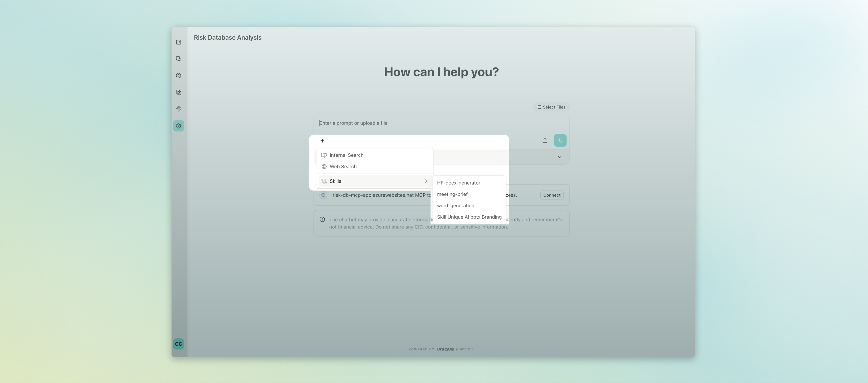Select the HF-docx-generator skill

(469, 183)
